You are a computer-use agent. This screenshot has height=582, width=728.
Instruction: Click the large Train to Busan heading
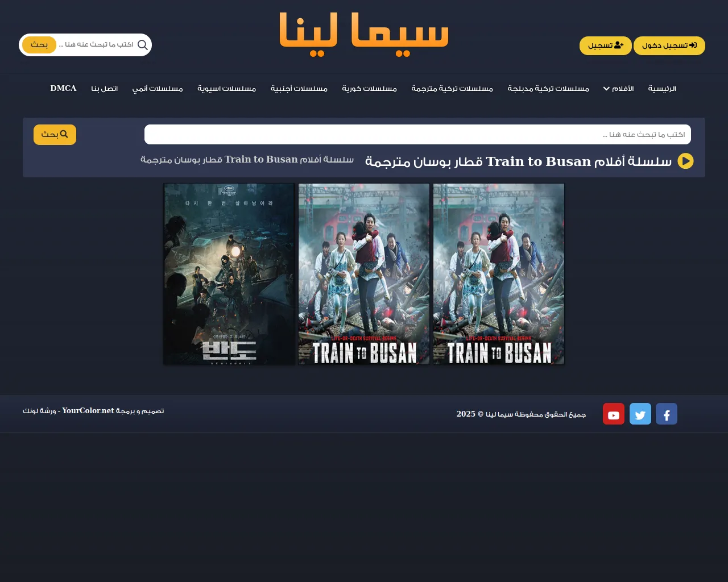(x=518, y=161)
